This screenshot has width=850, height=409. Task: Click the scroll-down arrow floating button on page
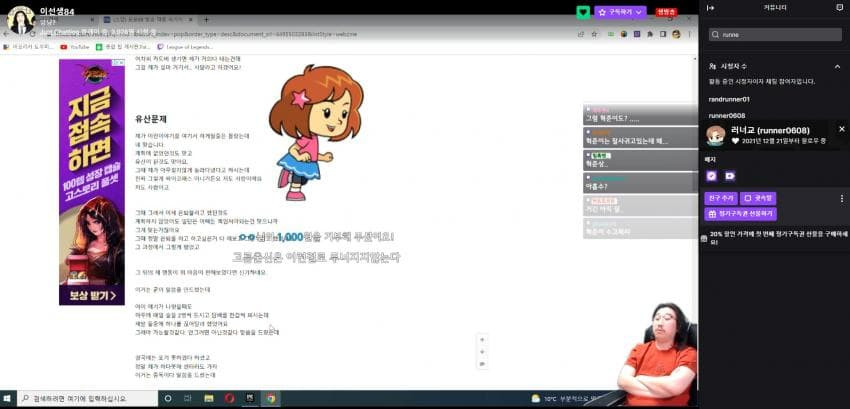coord(482,352)
